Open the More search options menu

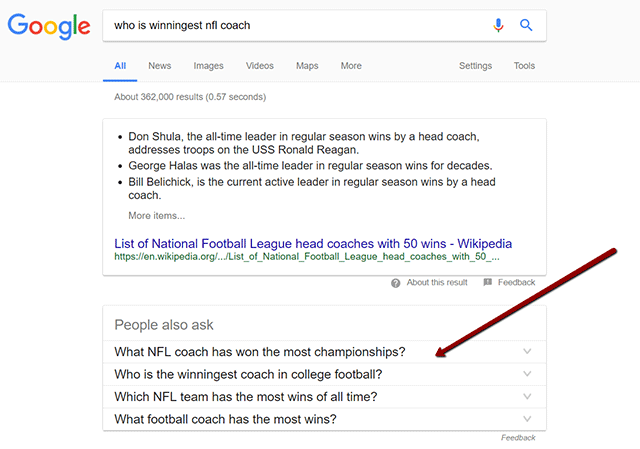click(x=351, y=66)
